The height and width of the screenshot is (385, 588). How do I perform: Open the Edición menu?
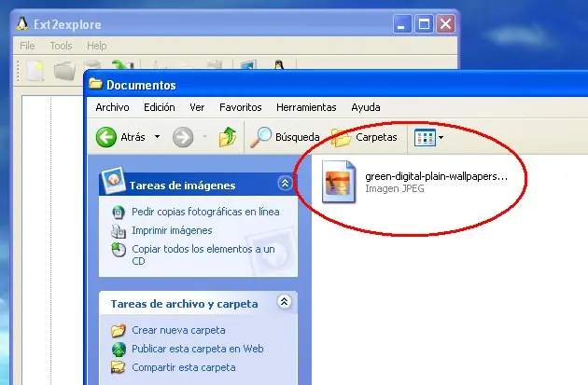[160, 107]
